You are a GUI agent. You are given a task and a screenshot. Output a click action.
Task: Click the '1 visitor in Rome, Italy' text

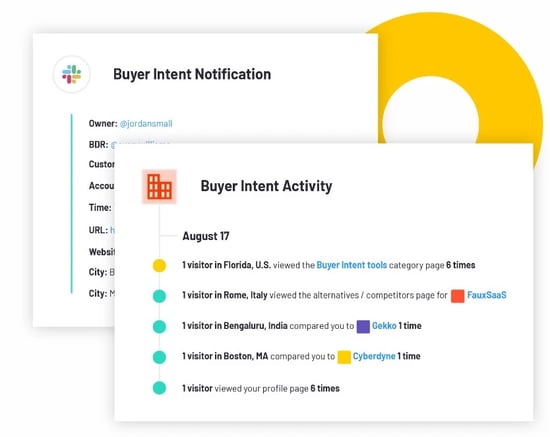[225, 295]
